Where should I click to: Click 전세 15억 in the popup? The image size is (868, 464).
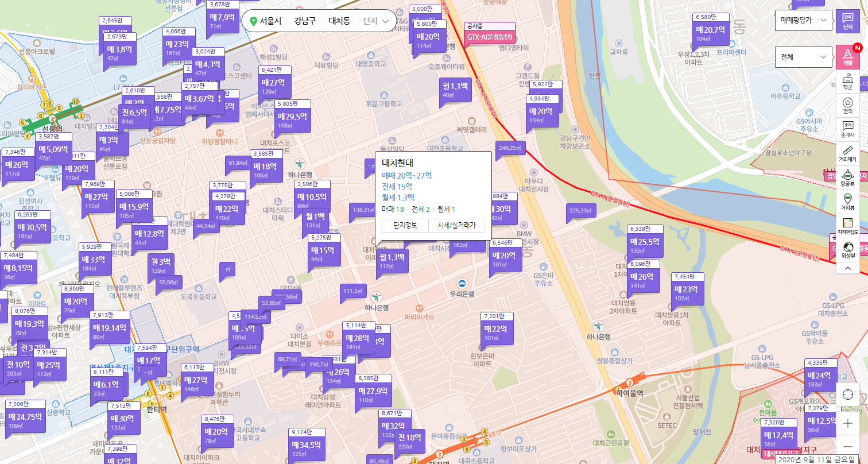[x=397, y=186]
